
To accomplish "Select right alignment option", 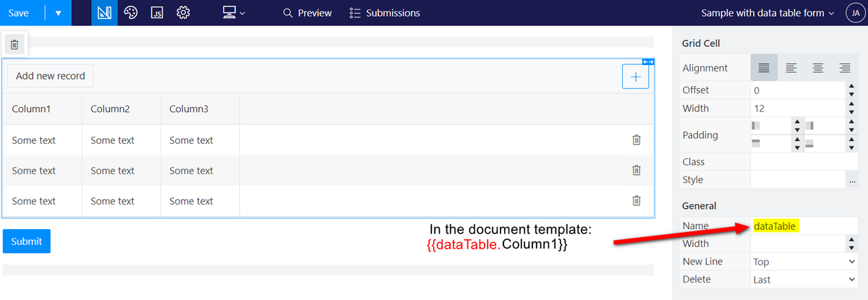I will click(x=844, y=68).
